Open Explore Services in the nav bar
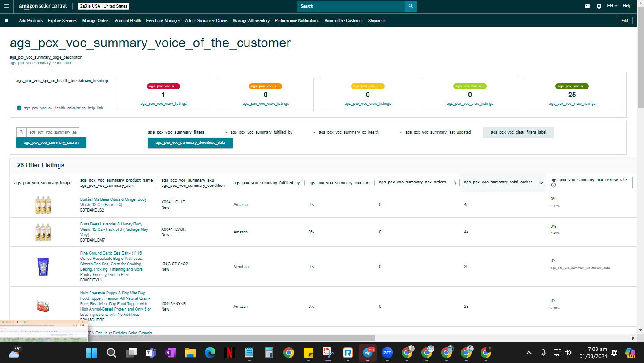644x363 pixels. pyautogui.click(x=62, y=21)
